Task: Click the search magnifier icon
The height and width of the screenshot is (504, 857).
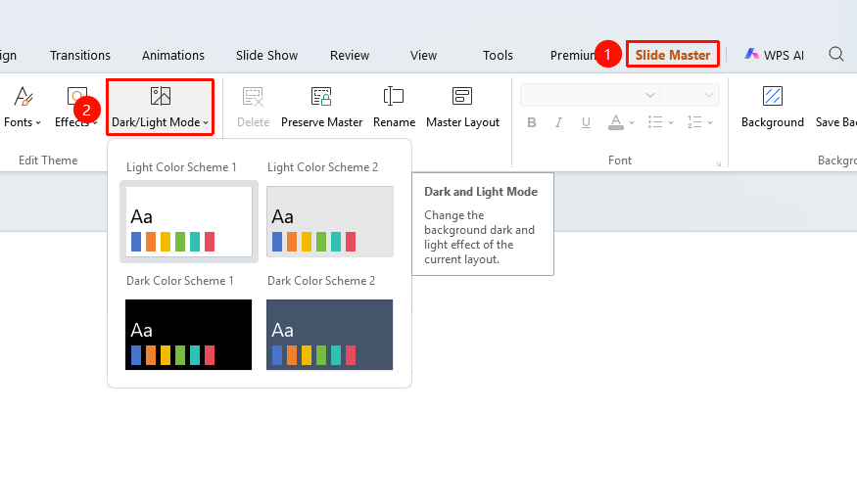Action: coord(836,54)
